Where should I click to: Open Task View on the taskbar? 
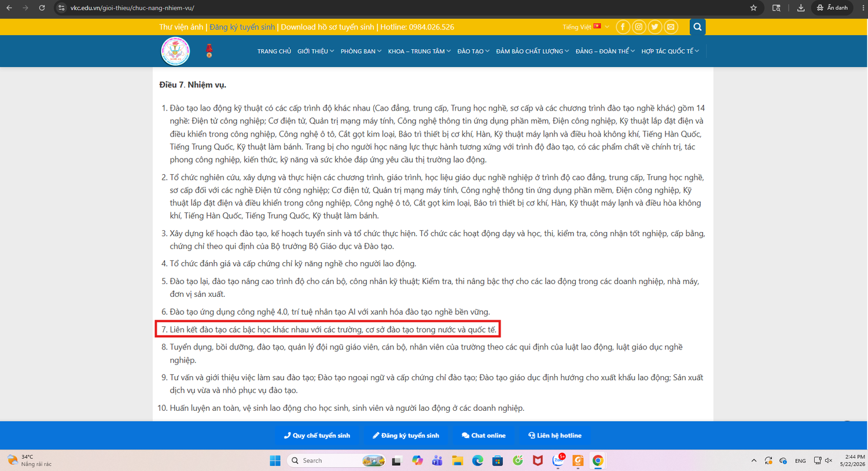coord(396,461)
